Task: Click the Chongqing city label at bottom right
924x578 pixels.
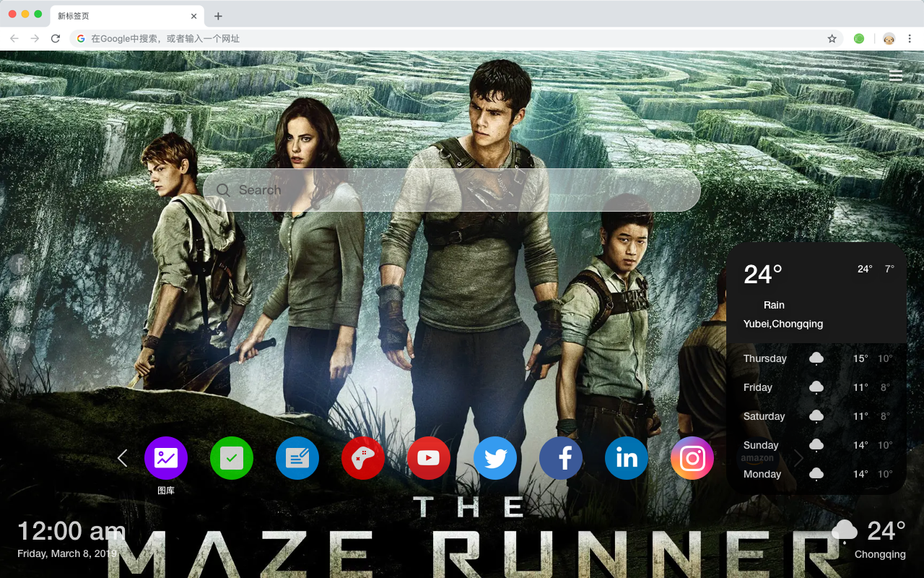Action: [880, 555]
